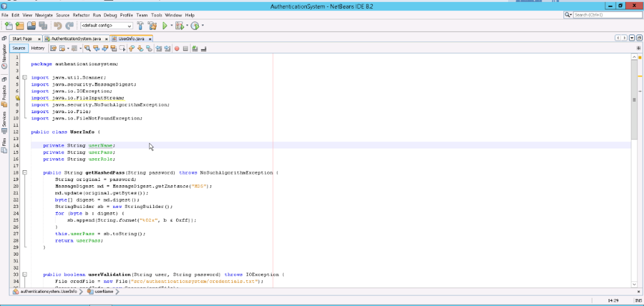Image resolution: width=644 pixels, height=306 pixels.
Task: Click the Save All toolbar icon
Action: (x=43, y=26)
